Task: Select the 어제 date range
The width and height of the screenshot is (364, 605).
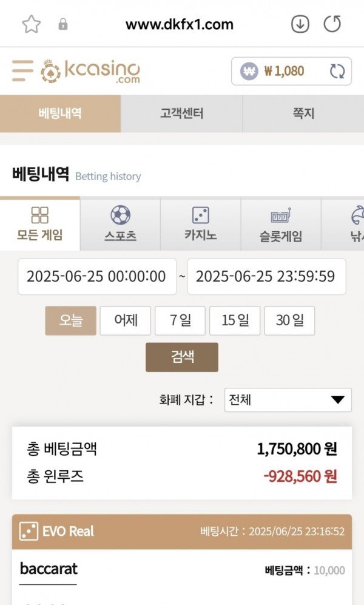Action: (x=125, y=320)
